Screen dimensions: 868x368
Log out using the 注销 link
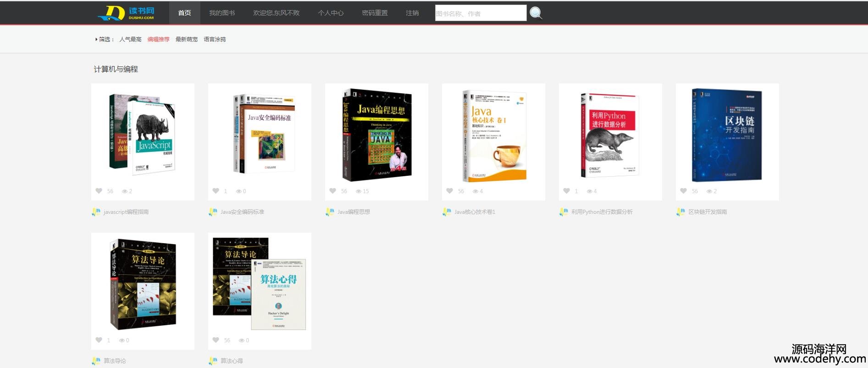pos(412,13)
